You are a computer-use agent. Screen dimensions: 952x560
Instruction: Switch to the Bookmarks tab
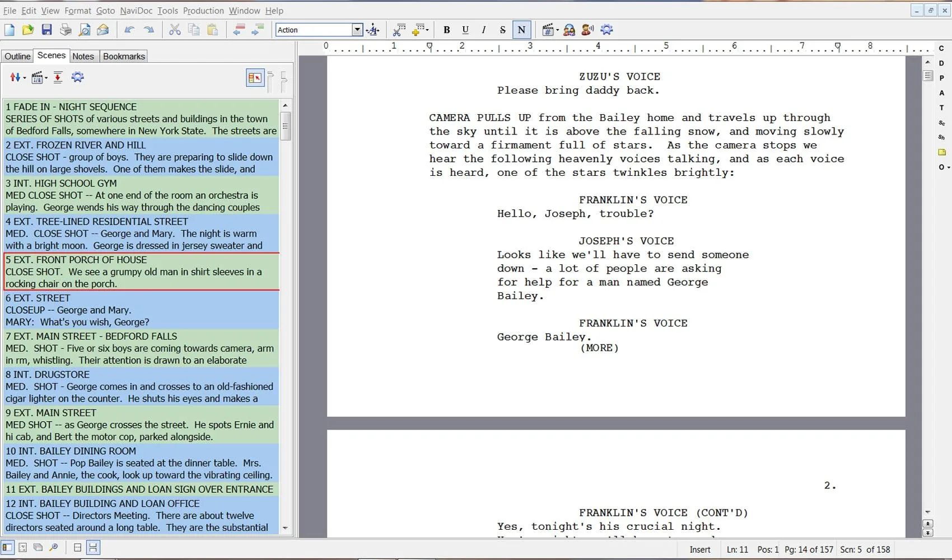(x=123, y=56)
